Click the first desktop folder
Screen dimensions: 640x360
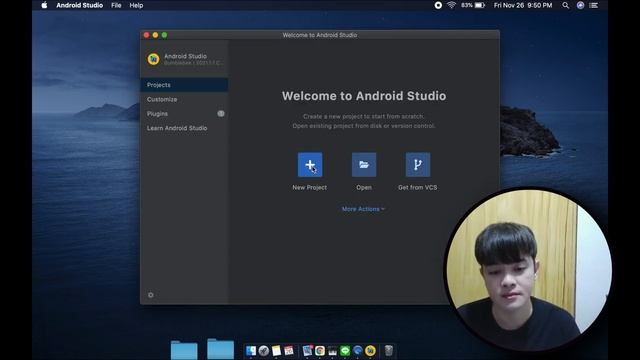pos(184,350)
